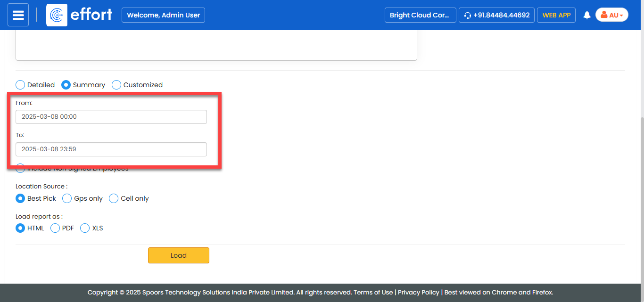Viewport: 644px width, 302px height.
Task: Select the Detailed report option
Action: (20, 85)
